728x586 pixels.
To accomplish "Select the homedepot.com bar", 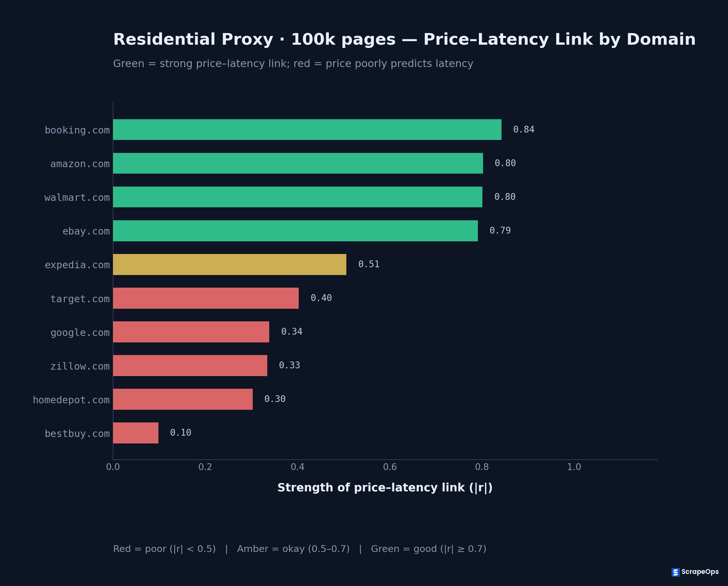I will [x=183, y=399].
